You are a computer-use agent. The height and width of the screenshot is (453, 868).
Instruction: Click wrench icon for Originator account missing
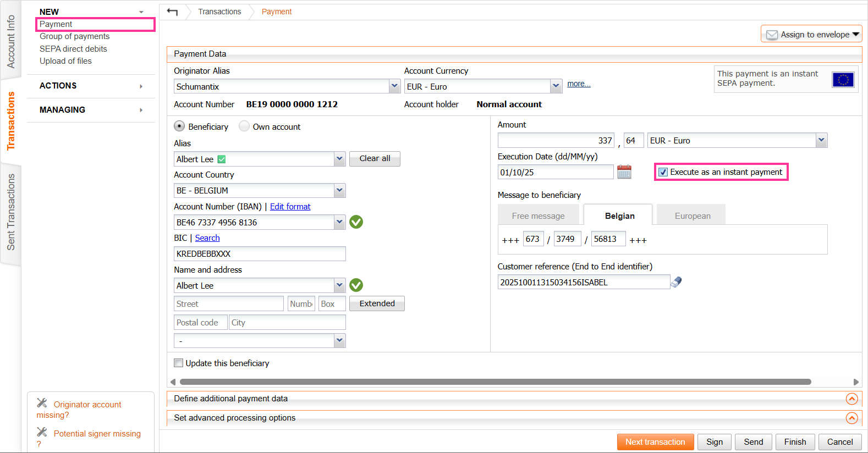click(x=42, y=403)
